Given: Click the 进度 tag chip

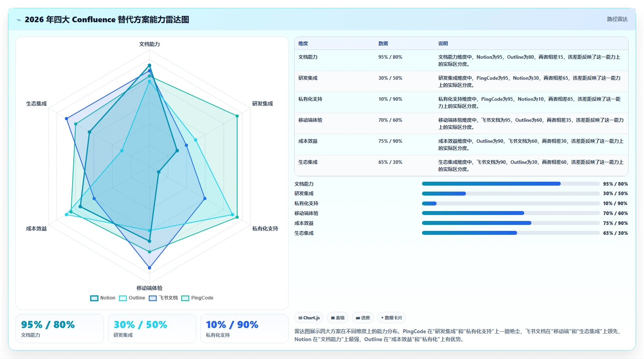Looking at the screenshot, I should tap(362, 318).
